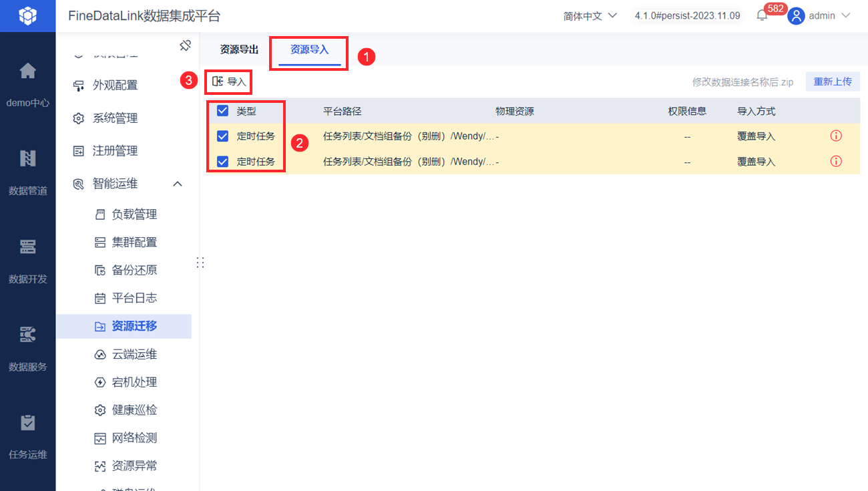This screenshot has height=491, width=868.
Task: Uncheck the second 定时任务 row checkbox
Action: pyautogui.click(x=223, y=161)
